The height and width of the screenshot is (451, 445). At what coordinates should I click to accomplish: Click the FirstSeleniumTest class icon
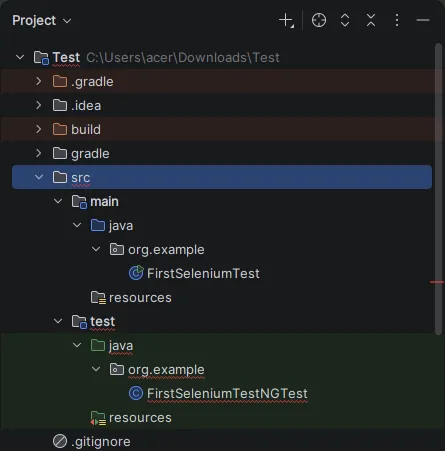[x=136, y=273]
